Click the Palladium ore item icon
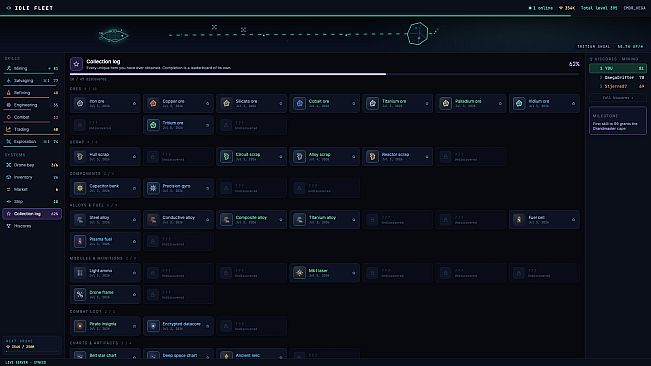651x366 pixels. (x=445, y=103)
